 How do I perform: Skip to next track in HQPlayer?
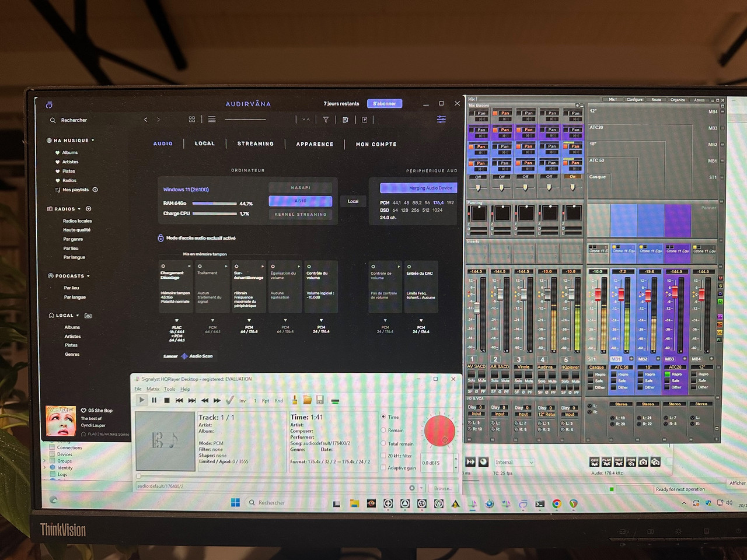192,400
